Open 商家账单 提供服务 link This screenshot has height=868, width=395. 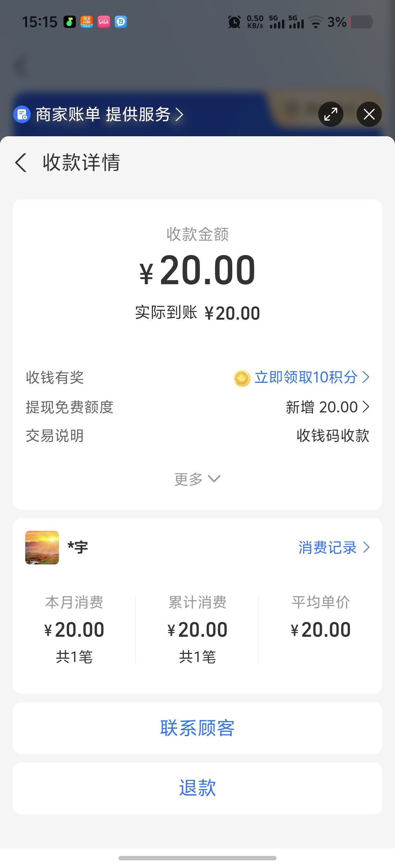109,114
